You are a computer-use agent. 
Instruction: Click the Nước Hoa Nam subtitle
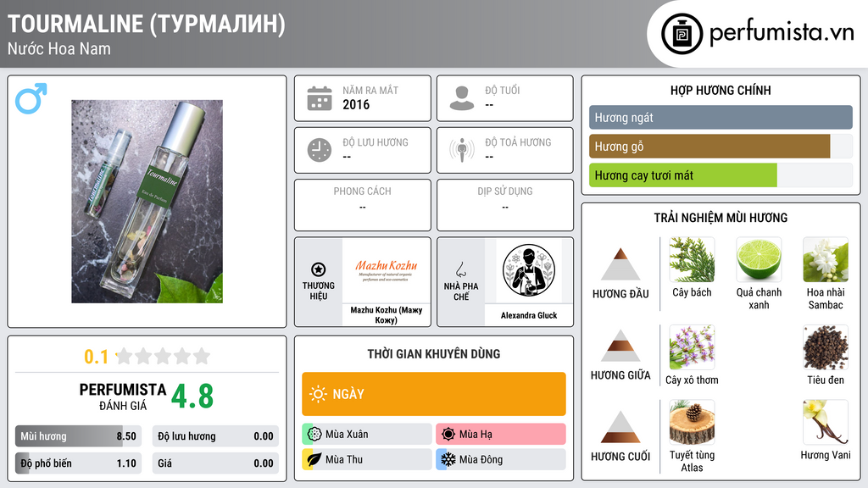click(x=59, y=48)
